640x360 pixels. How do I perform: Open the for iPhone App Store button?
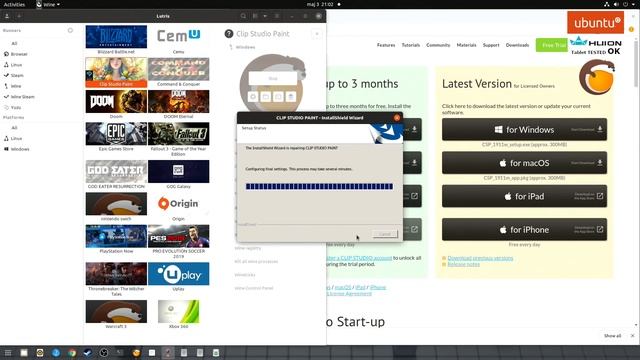(524, 229)
